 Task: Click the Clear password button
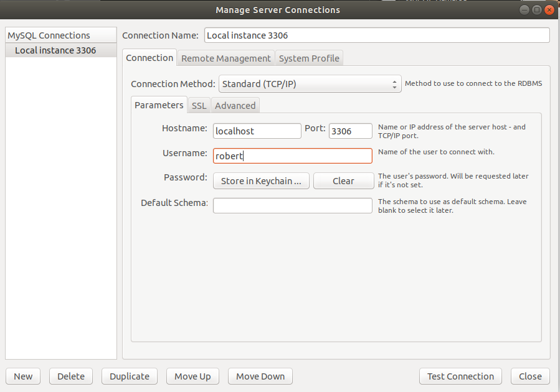pos(344,181)
